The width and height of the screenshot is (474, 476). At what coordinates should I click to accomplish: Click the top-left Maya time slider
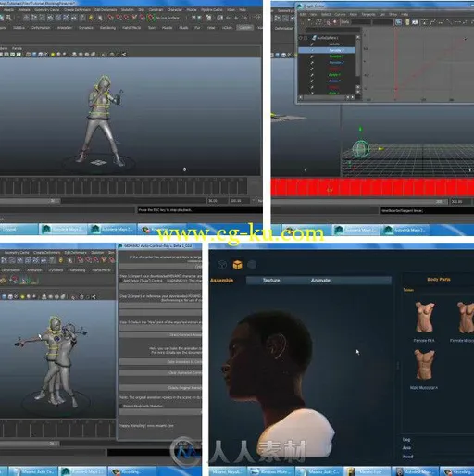[123, 186]
